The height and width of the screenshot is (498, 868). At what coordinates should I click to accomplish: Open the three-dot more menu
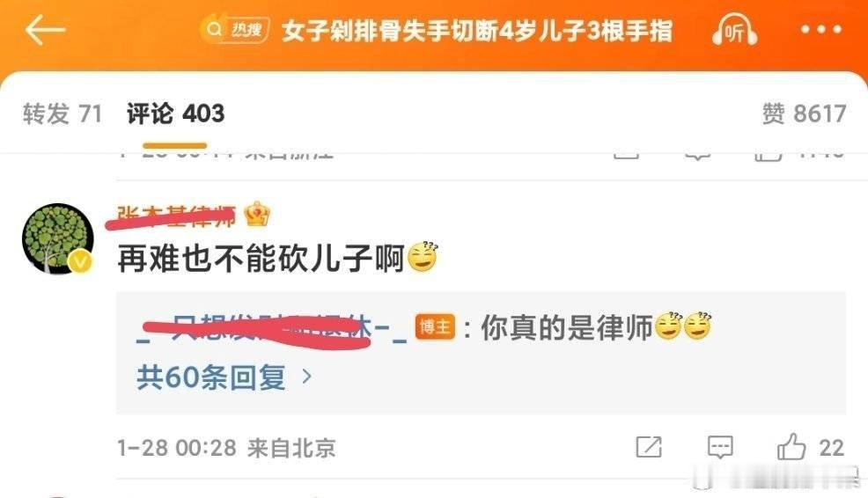(x=821, y=30)
